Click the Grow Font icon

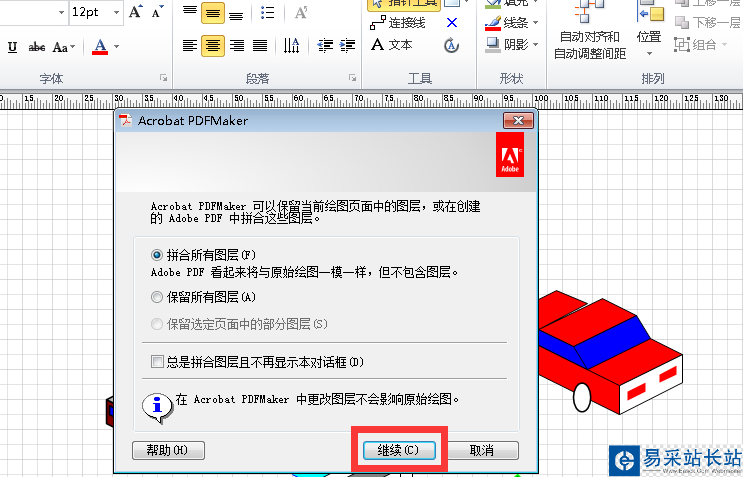click(136, 12)
